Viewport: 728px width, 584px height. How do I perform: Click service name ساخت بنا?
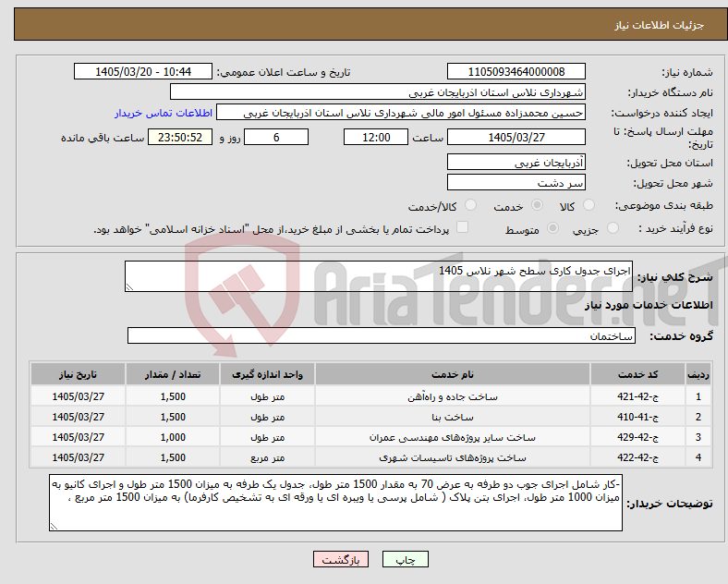453,417
